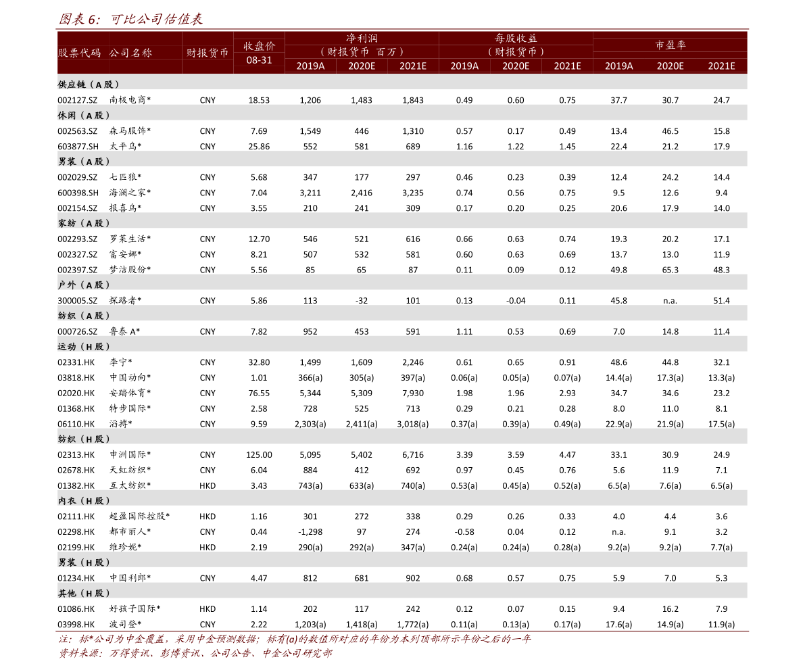This screenshot has width=805, height=672.
Task: Click the table title 图表 6: 可比公司估值表
Action: [130, 20]
